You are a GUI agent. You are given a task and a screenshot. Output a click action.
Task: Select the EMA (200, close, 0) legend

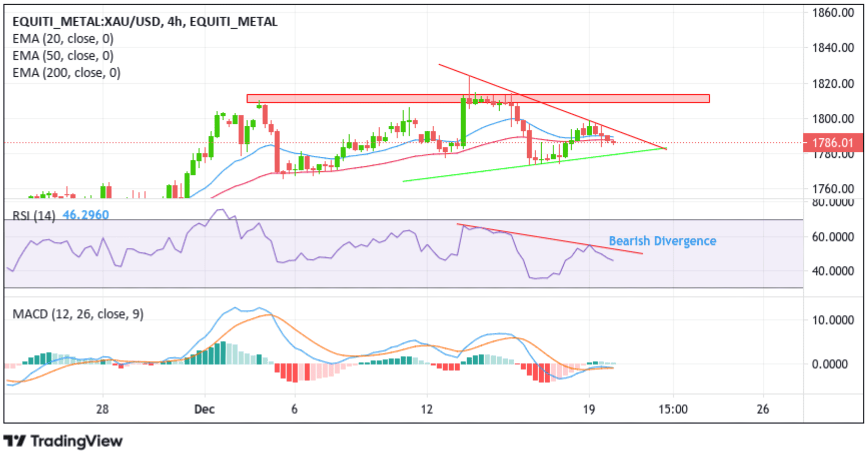coord(66,73)
